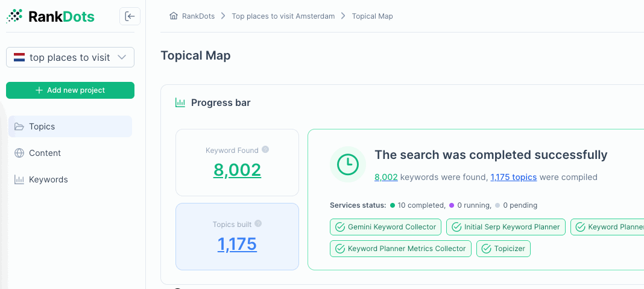The width and height of the screenshot is (644, 289).
Task: Click the info icon beside Keyword Found
Action: tap(265, 150)
